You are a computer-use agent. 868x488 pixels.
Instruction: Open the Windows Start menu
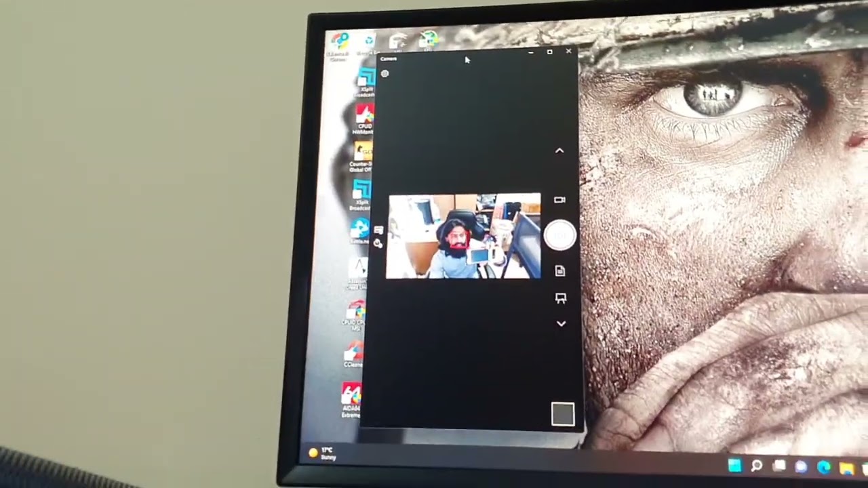pyautogui.click(x=734, y=466)
